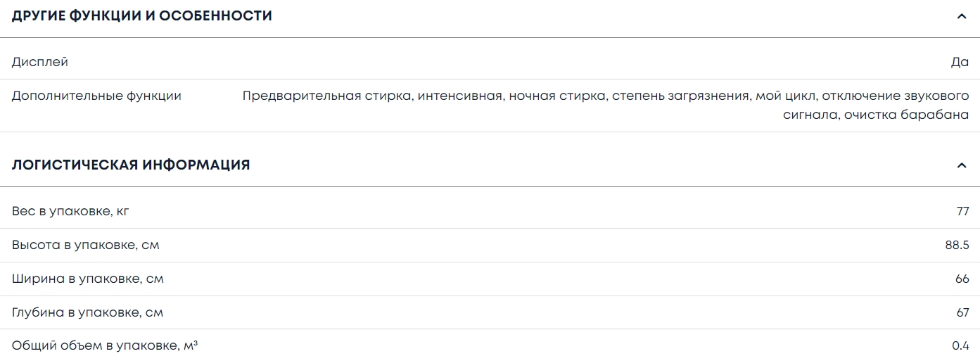Click the Дисплей row label
Viewport: 980px width, 356px height.
[40, 62]
